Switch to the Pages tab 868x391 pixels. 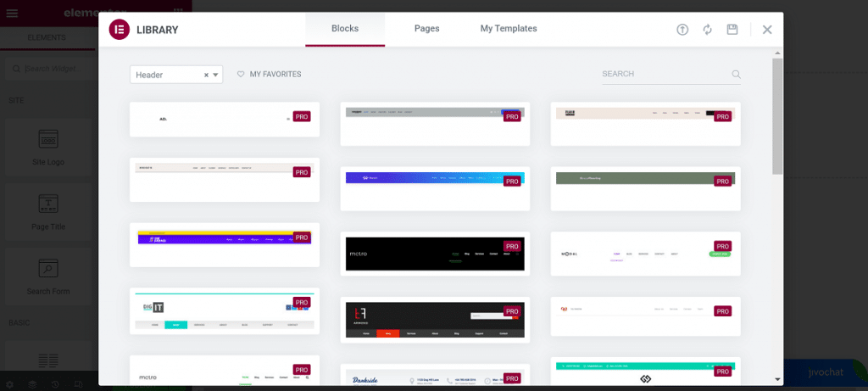tap(427, 29)
